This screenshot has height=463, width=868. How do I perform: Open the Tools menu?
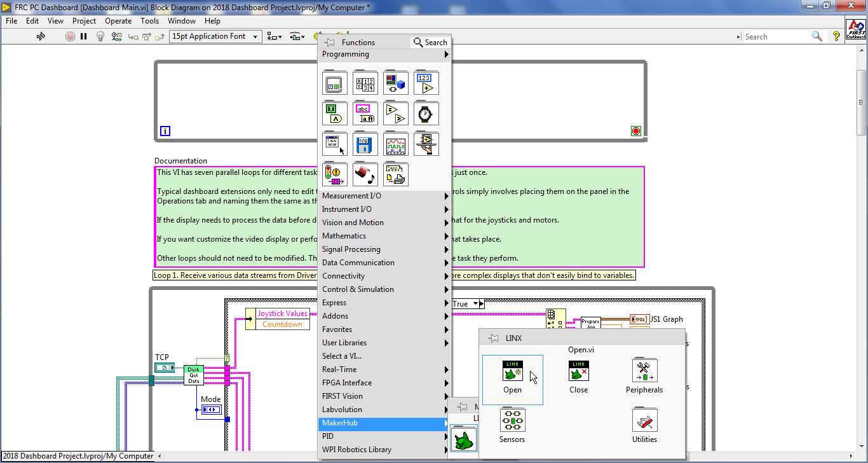tap(150, 21)
